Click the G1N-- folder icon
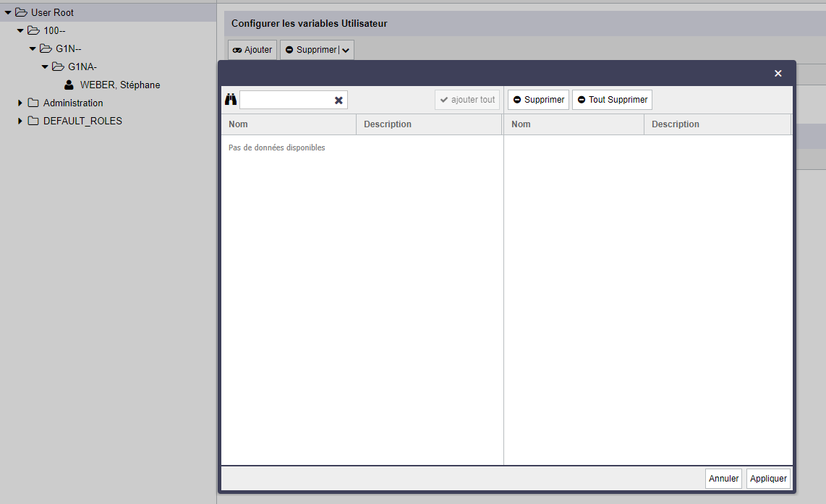Viewport: 826px width, 504px height. pyautogui.click(x=46, y=48)
